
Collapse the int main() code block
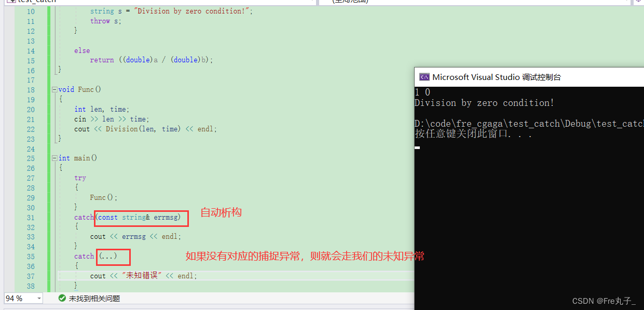tap(55, 158)
